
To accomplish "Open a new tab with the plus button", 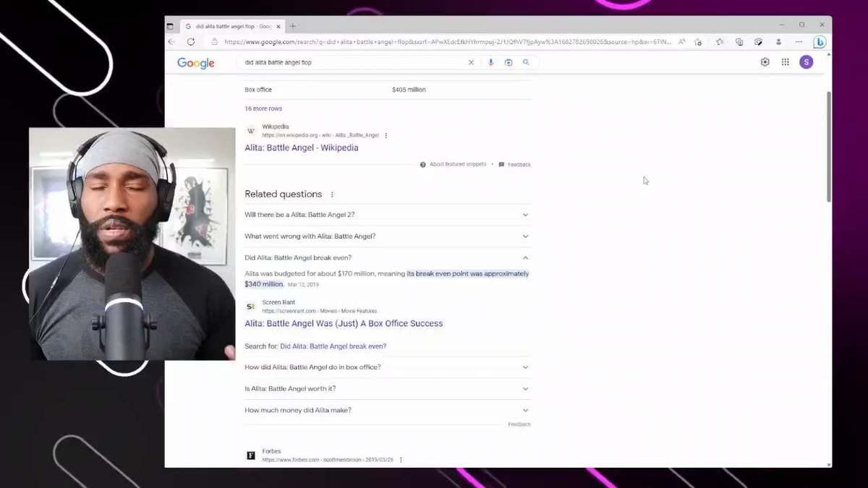I will coord(293,26).
